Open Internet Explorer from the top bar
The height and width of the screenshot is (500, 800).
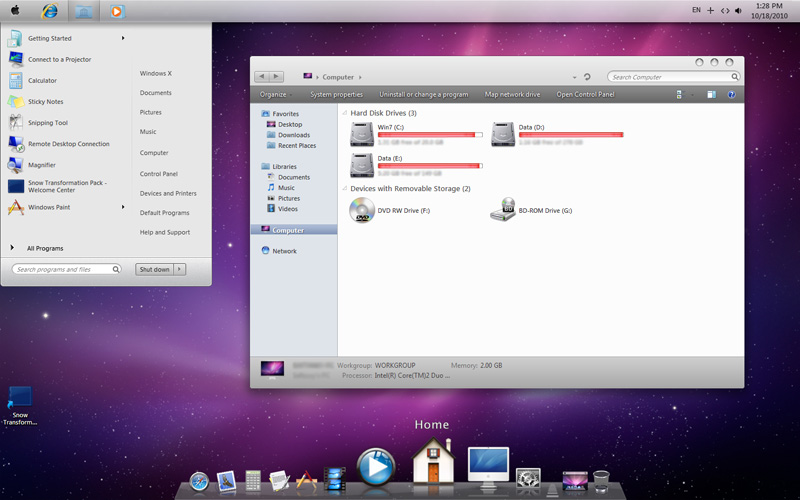coord(49,11)
